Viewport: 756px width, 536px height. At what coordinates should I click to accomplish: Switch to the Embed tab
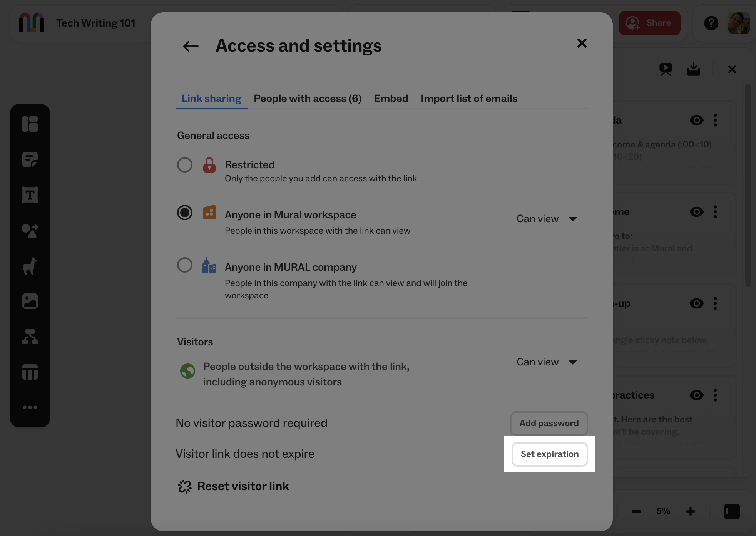coord(391,99)
